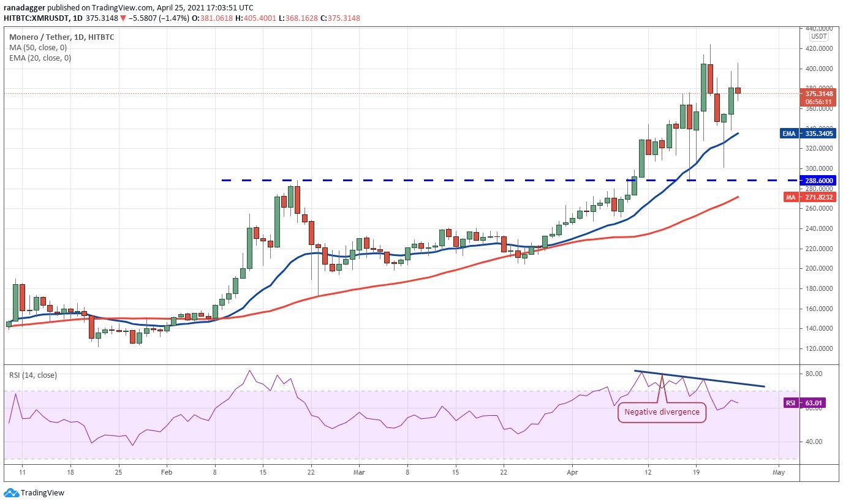Select the MA (50, close, 0) indicator legend
Screen dimensions: 843x504
[x=38, y=48]
